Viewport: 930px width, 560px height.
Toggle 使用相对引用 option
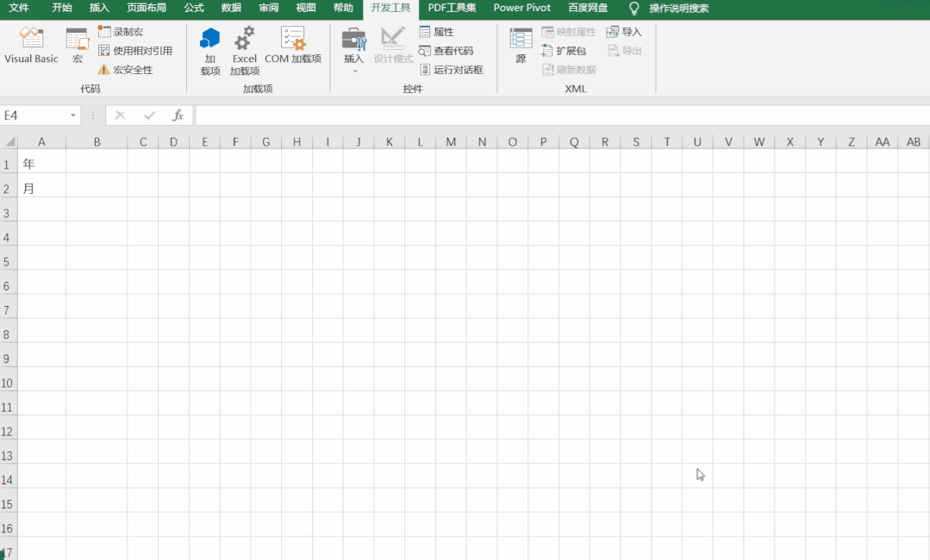(135, 51)
